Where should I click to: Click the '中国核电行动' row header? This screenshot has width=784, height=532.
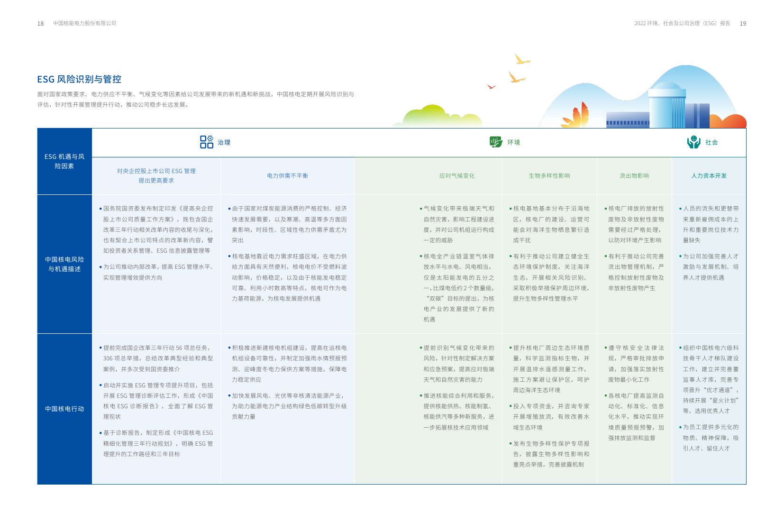point(64,409)
